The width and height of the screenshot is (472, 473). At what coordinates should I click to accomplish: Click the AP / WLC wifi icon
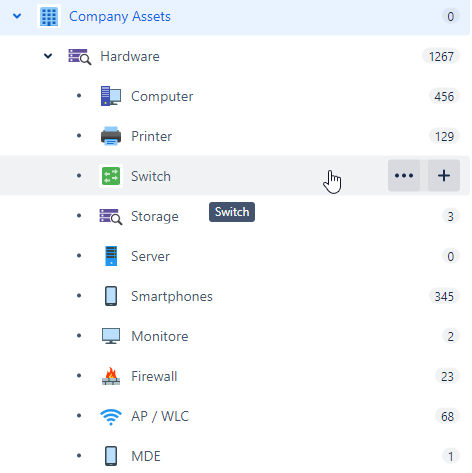[111, 417]
